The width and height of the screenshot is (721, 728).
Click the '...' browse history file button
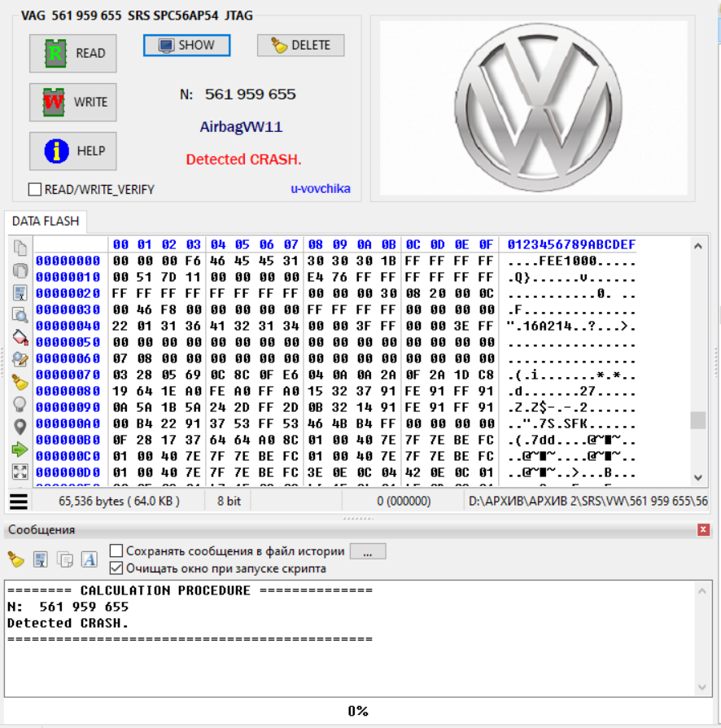[368, 551]
